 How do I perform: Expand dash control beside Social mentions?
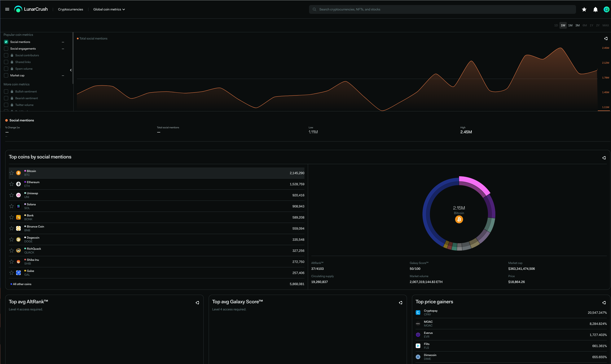coord(63,42)
